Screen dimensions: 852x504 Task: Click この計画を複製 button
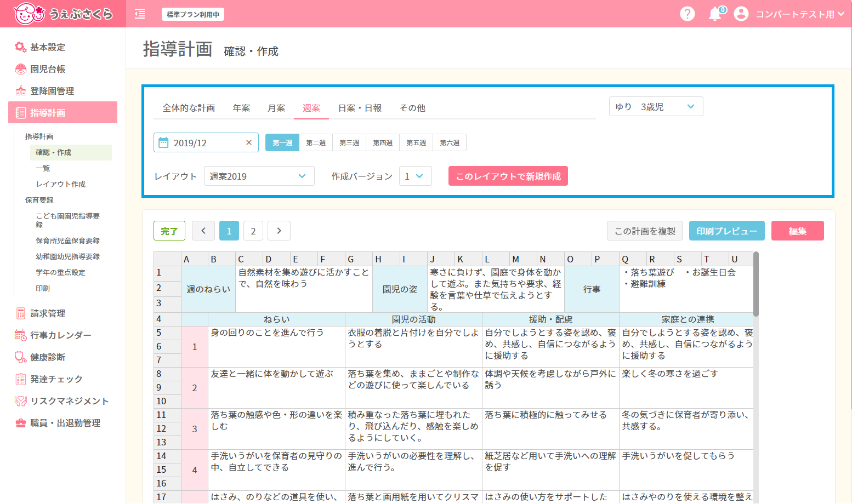click(645, 231)
